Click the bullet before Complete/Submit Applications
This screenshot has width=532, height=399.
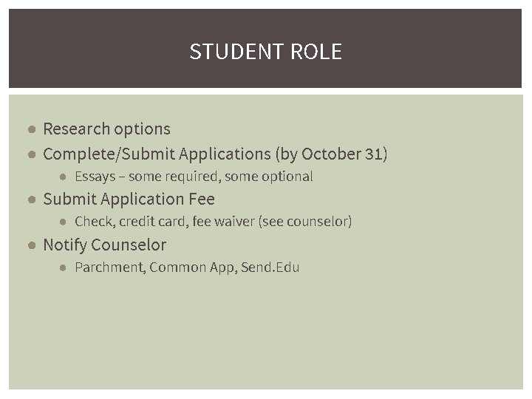pos(32,154)
